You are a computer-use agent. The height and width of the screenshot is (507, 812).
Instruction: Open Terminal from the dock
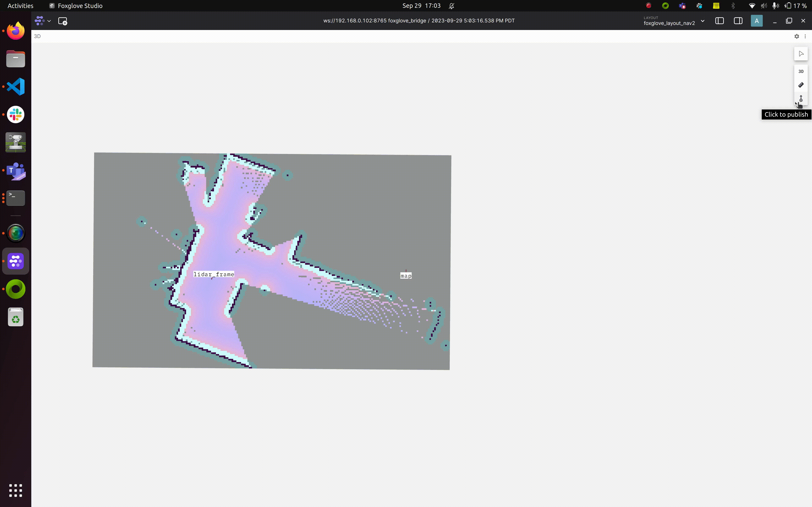[x=16, y=198]
